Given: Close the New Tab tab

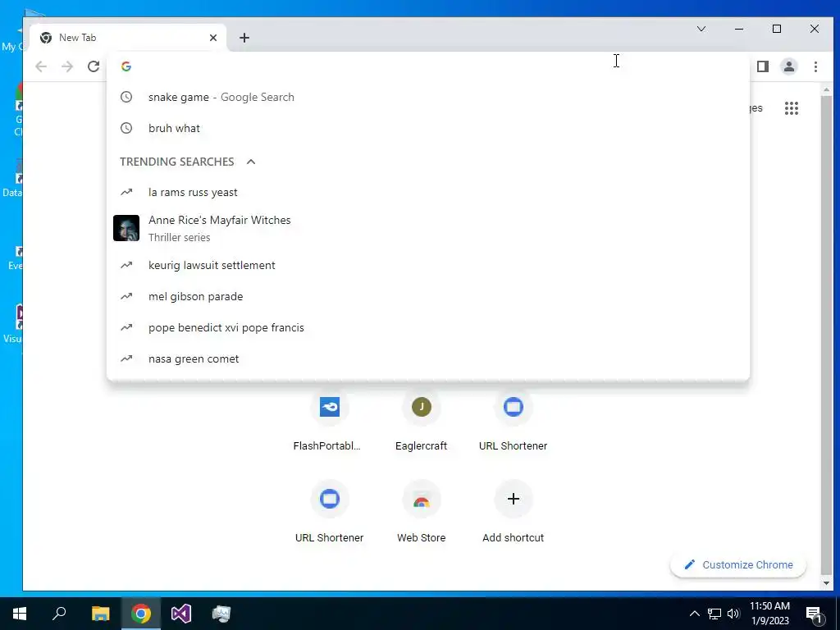Looking at the screenshot, I should coord(213,38).
